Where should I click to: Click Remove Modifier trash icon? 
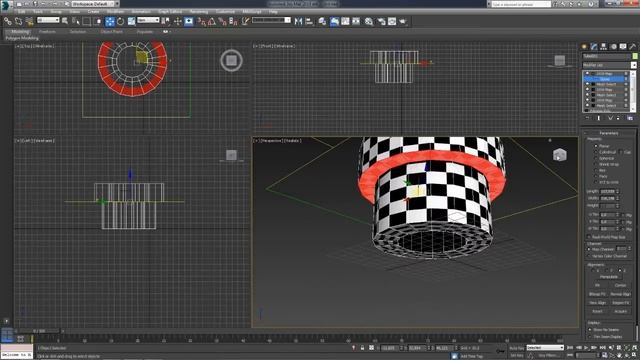click(618, 118)
